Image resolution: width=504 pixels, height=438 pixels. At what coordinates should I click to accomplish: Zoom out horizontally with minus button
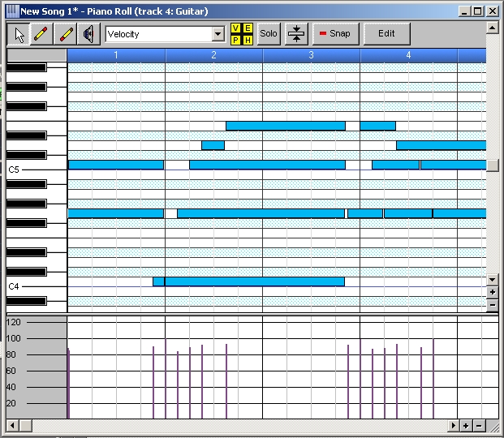[479, 426]
